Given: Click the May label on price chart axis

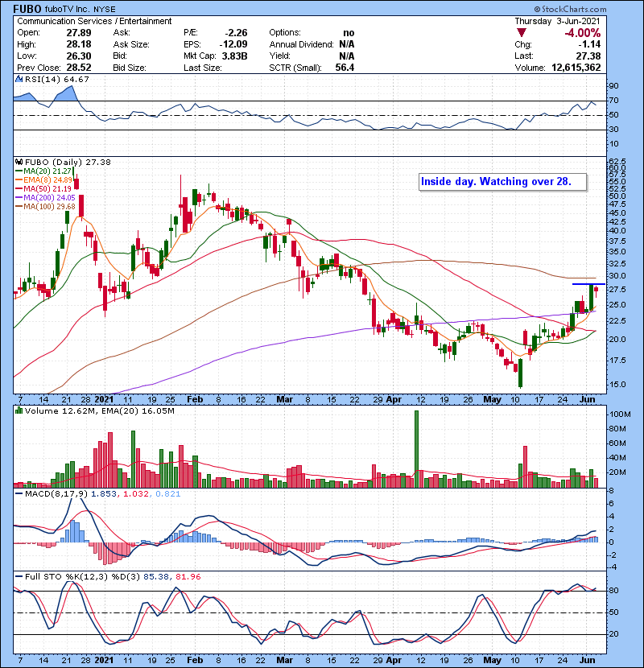Looking at the screenshot, I should coord(492,400).
